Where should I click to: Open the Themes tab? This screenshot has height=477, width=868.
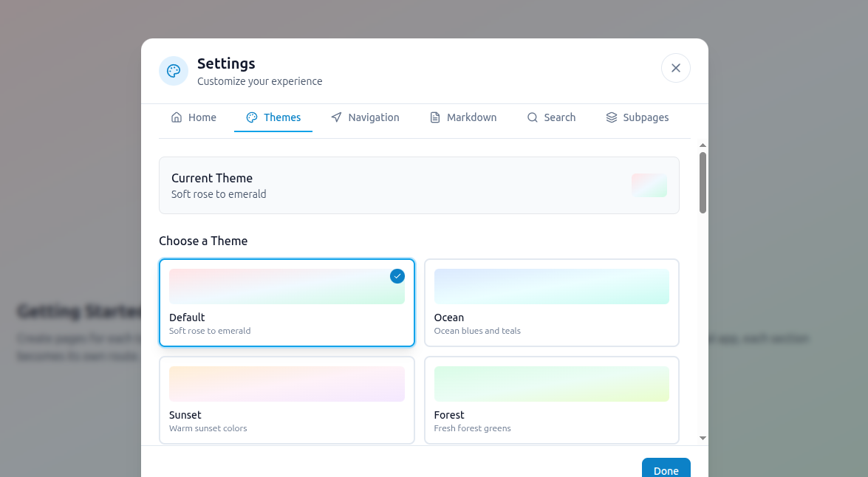(273, 117)
